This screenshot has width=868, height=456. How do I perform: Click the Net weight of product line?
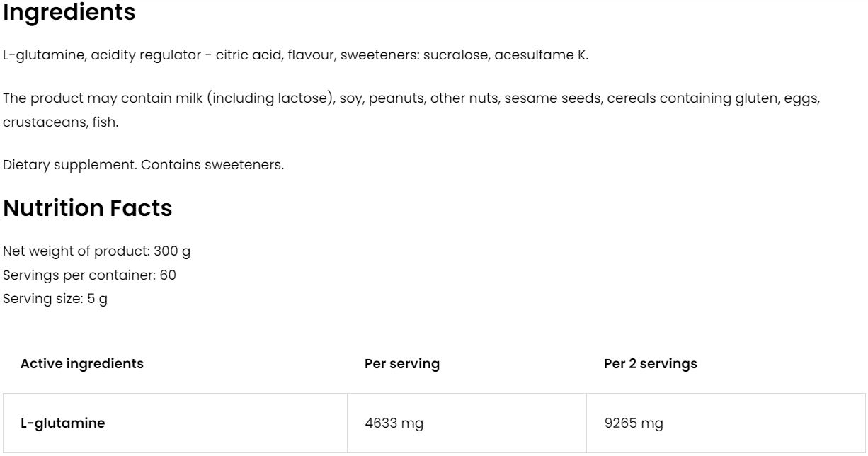(x=97, y=251)
